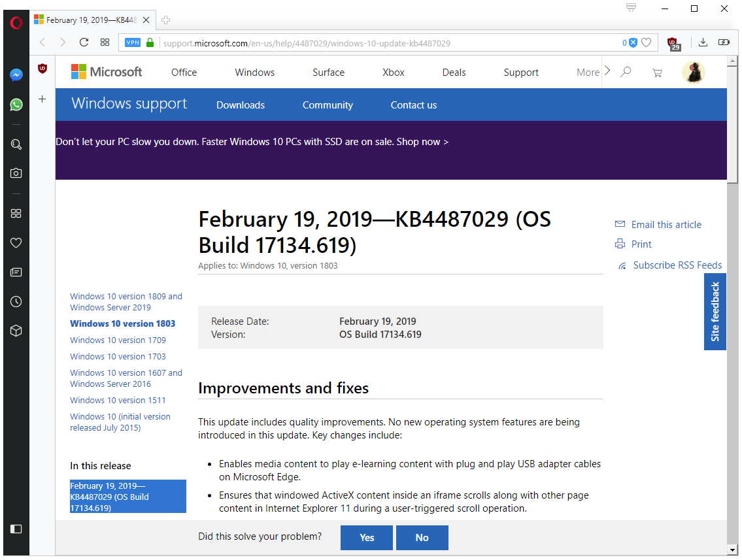Select Windows 10 version 1803 link

(x=122, y=323)
